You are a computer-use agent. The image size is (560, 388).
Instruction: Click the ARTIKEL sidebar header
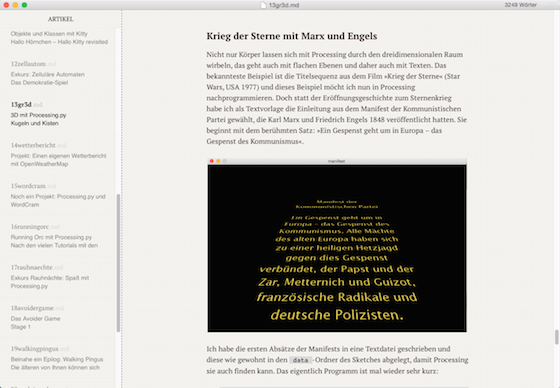pyautogui.click(x=61, y=19)
